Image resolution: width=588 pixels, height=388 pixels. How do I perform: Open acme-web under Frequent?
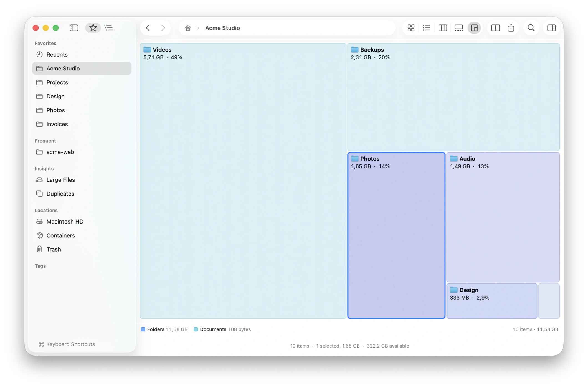82,152
